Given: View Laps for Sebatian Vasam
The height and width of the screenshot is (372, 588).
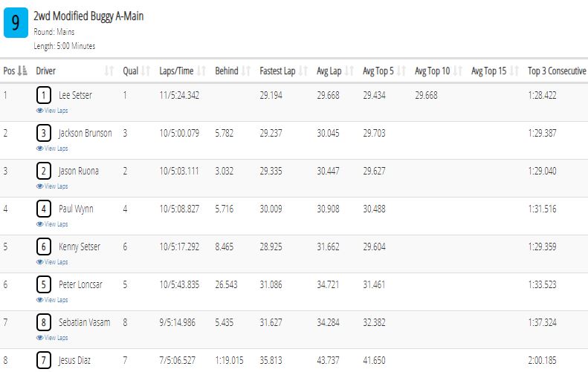Looking at the screenshot, I should pyautogui.click(x=52, y=338).
